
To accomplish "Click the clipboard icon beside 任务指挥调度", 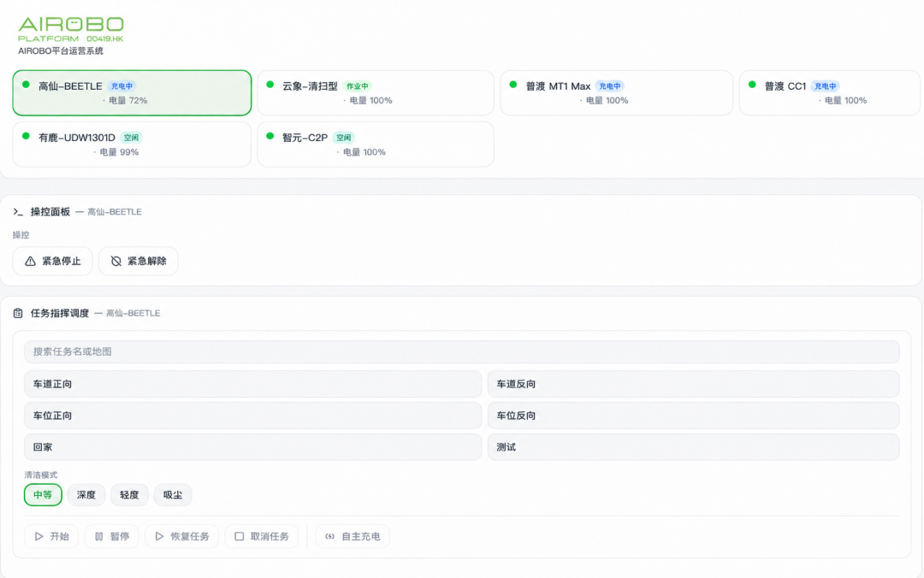I will coord(18,313).
